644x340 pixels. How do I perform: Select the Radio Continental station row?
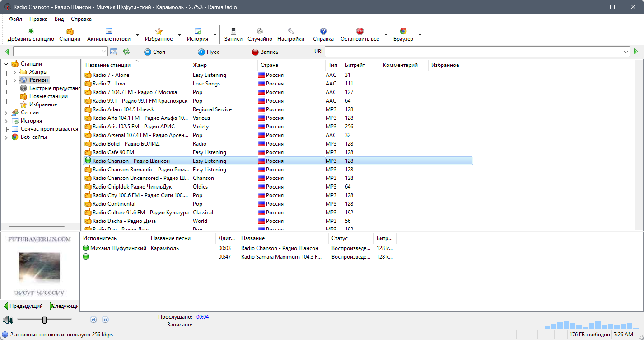tap(279, 204)
